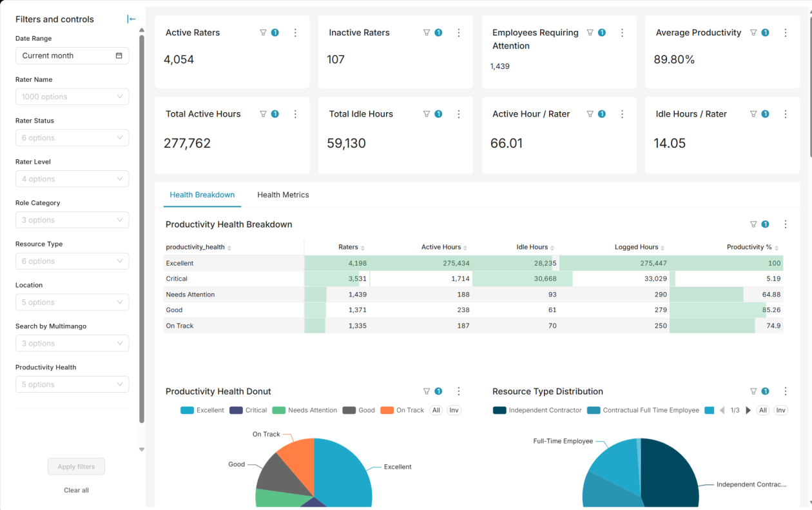Image resolution: width=812 pixels, height=510 pixels.
Task: Open the Rater Status dropdown
Action: coord(72,138)
